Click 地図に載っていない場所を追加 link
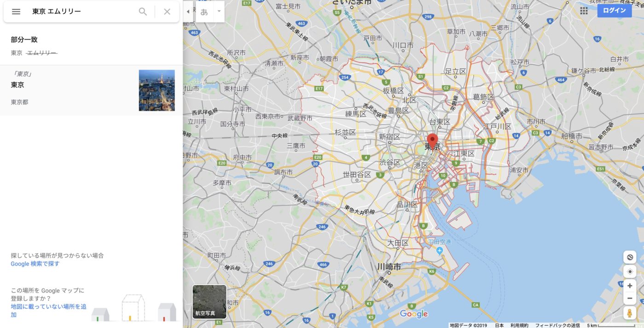The width and height of the screenshot is (644, 328). click(49, 311)
